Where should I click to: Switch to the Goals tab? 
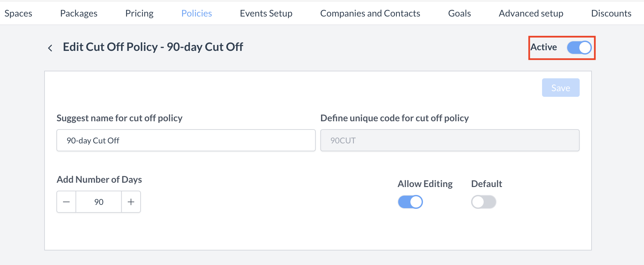pyautogui.click(x=459, y=13)
